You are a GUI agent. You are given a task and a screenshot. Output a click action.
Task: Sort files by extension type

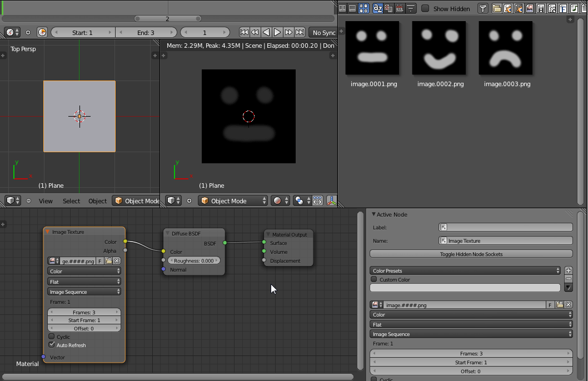pos(388,8)
